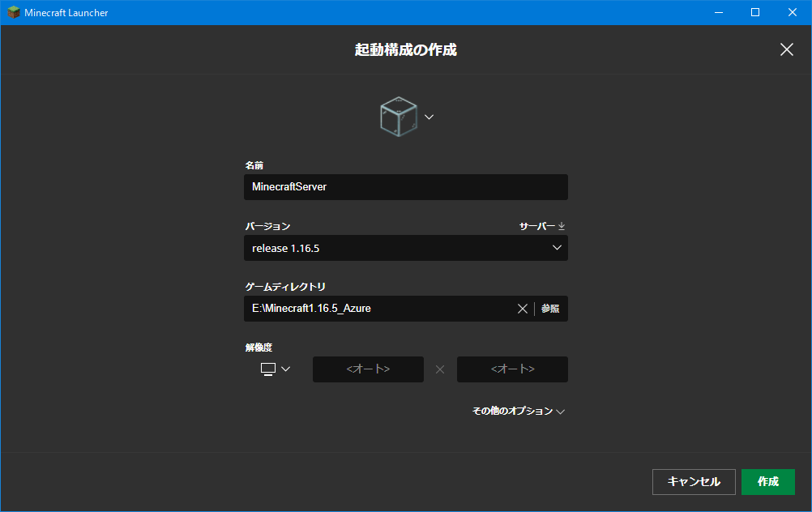Open the monitor resolution preset dropdown
Screen dimensions: 812x512
[x=275, y=369]
